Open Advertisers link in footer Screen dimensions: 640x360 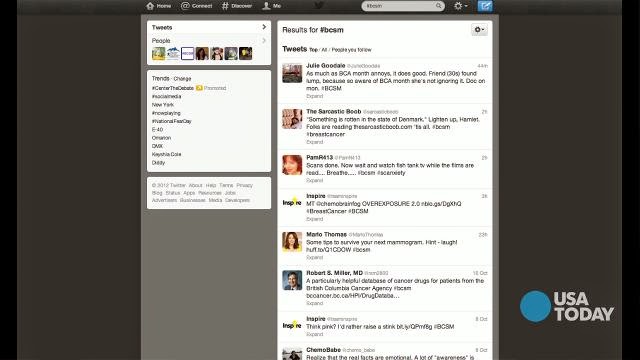pos(164,200)
